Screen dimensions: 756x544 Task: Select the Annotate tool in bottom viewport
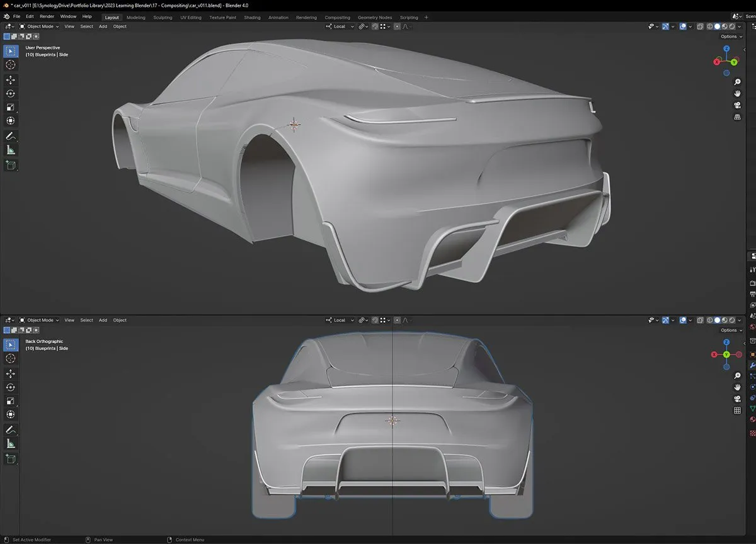11,429
